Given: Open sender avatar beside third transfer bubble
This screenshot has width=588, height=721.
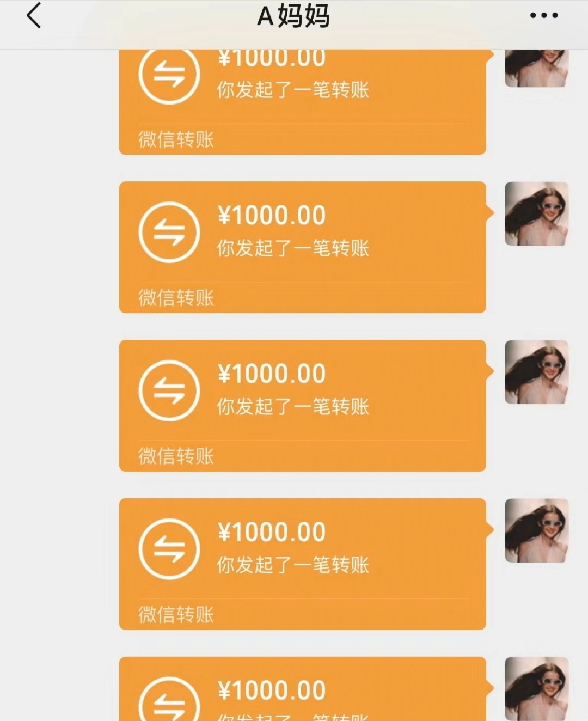Looking at the screenshot, I should [x=537, y=372].
